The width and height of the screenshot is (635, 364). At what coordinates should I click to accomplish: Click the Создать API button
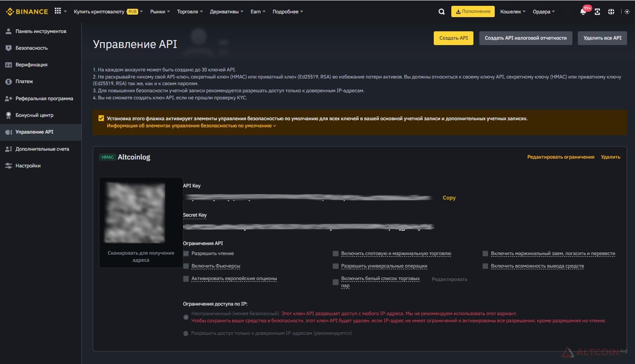click(x=453, y=38)
